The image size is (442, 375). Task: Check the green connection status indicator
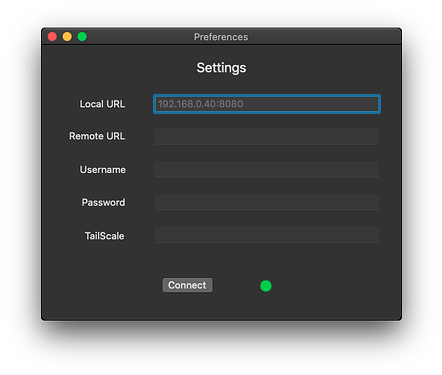click(266, 286)
